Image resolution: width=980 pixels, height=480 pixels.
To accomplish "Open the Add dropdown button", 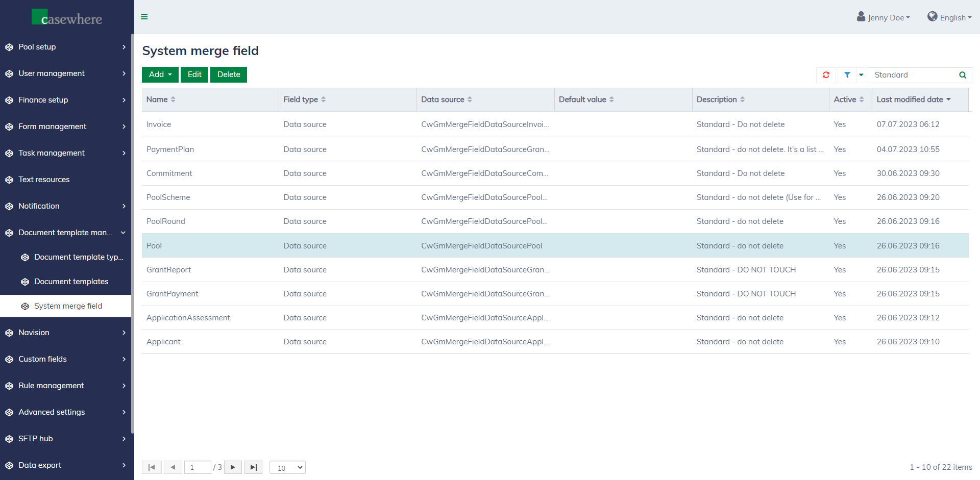I will (x=160, y=74).
